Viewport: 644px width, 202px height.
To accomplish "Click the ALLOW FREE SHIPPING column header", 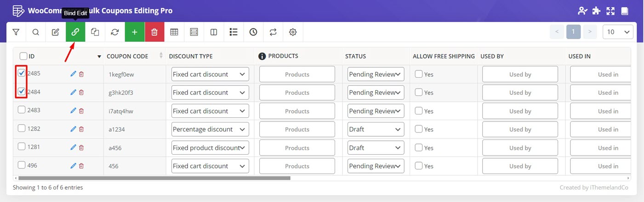I will pos(444,56).
